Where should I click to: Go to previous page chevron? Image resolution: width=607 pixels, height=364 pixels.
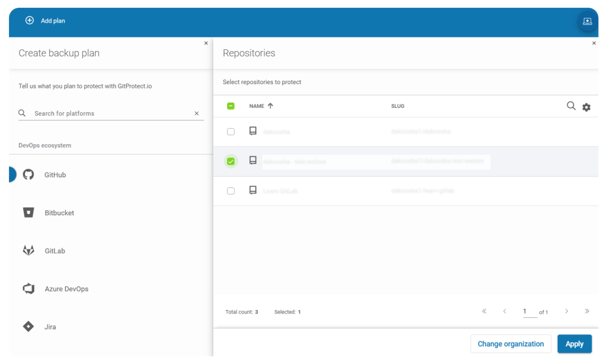tap(504, 311)
